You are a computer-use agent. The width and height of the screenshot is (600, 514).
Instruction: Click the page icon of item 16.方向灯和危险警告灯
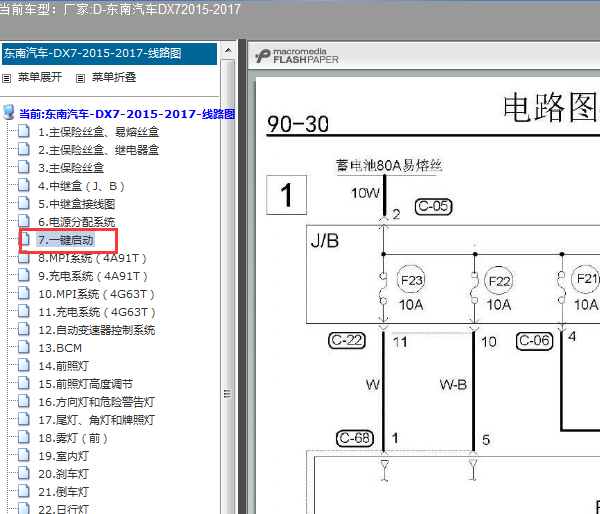24,401
